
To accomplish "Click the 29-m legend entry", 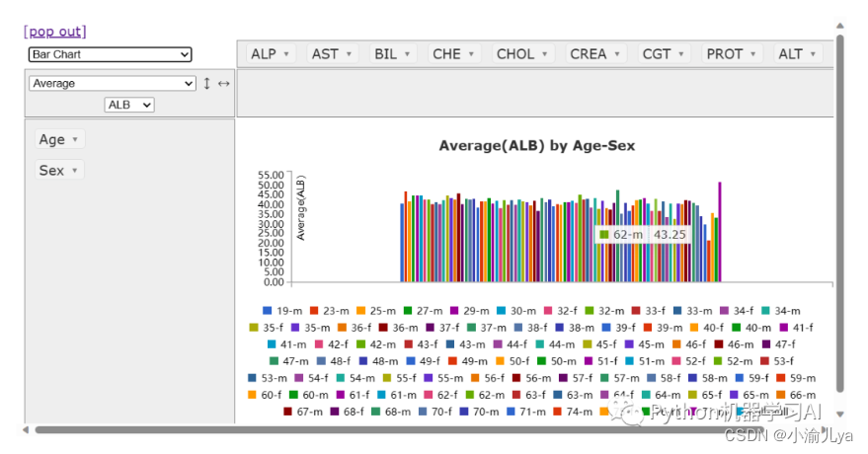I will (x=469, y=311).
